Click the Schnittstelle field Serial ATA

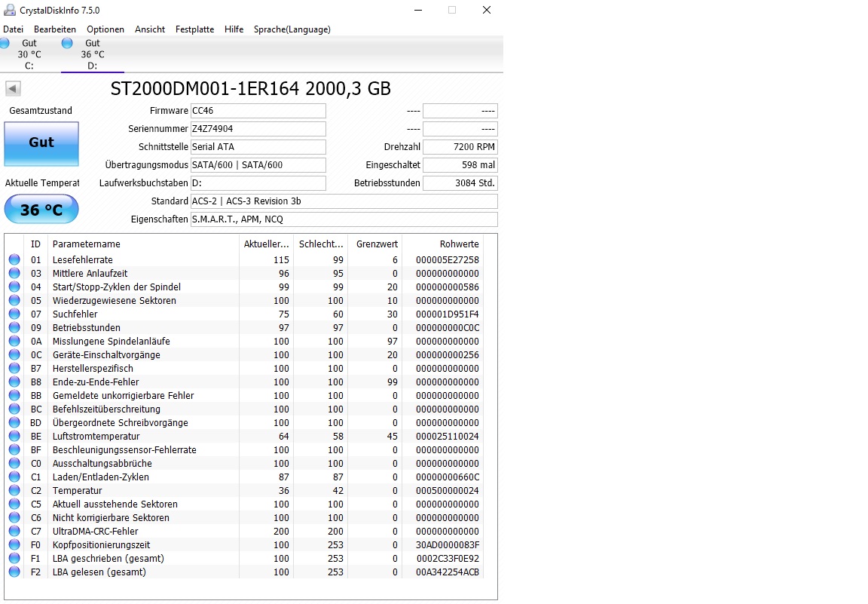click(258, 147)
